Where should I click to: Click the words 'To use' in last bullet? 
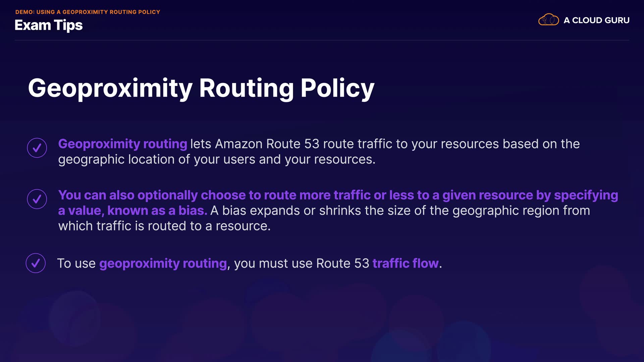[76, 263]
